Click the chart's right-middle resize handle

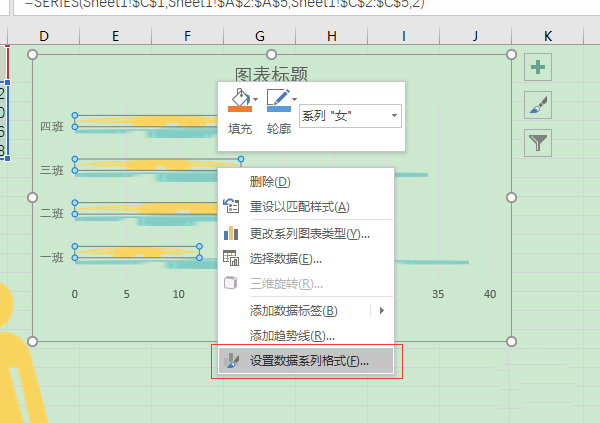pos(511,198)
